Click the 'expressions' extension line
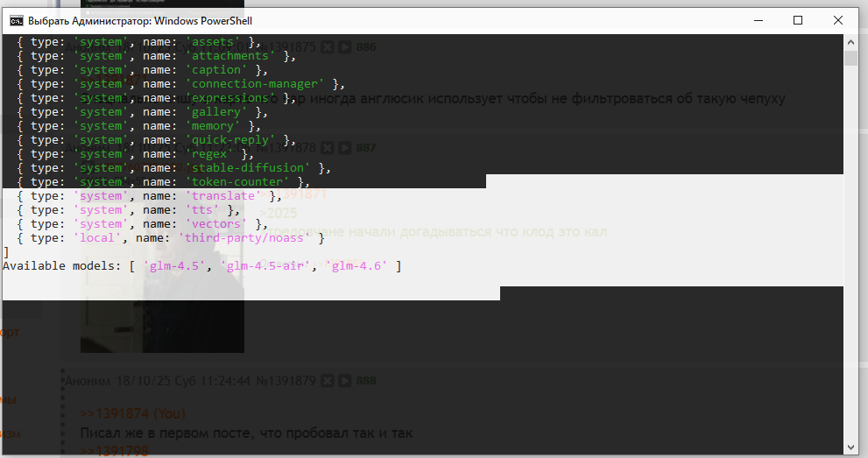Image resolution: width=868 pixels, height=458 pixels. [156, 98]
